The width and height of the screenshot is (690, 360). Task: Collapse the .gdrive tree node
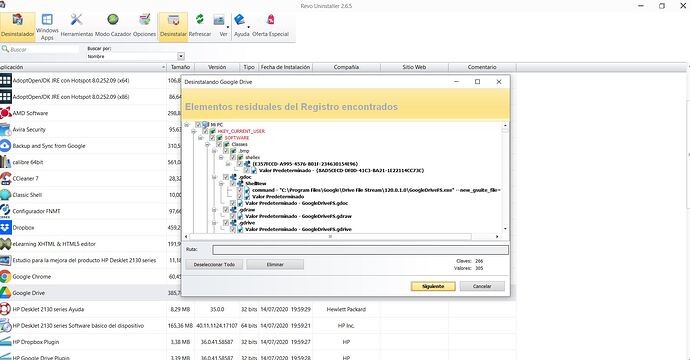point(215,223)
